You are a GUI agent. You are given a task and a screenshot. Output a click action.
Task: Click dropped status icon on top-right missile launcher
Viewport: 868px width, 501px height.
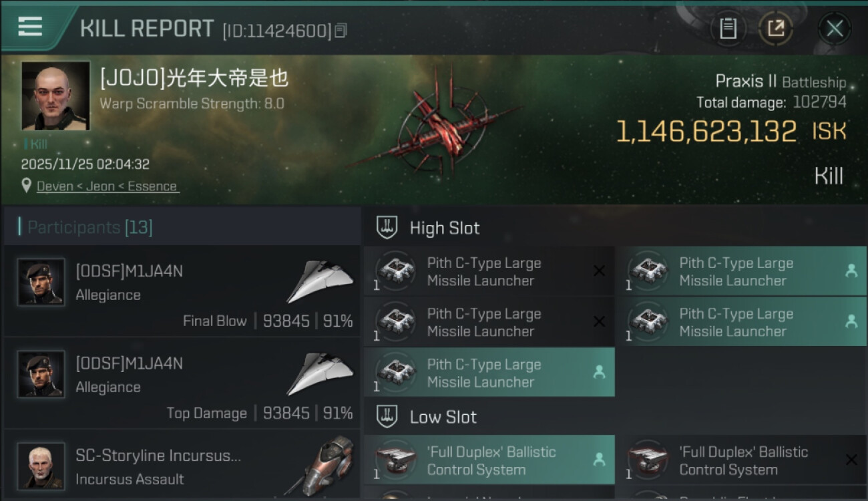pyautogui.click(x=851, y=271)
